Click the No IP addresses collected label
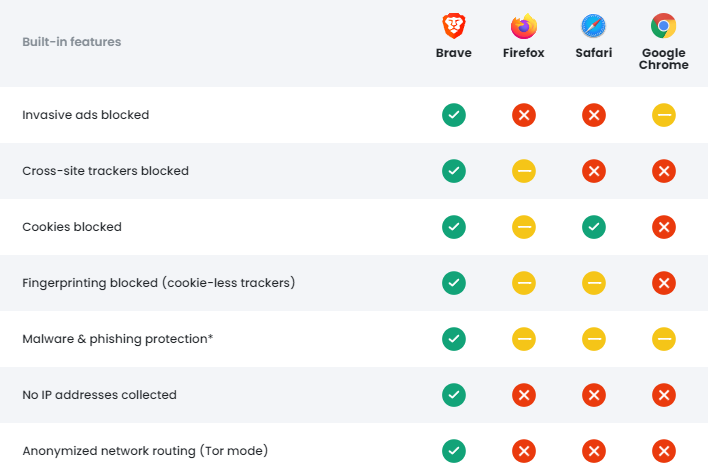Image resolution: width=708 pixels, height=474 pixels. click(99, 395)
